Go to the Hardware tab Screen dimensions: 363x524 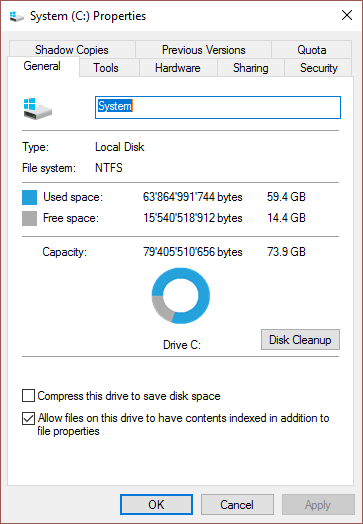click(178, 68)
